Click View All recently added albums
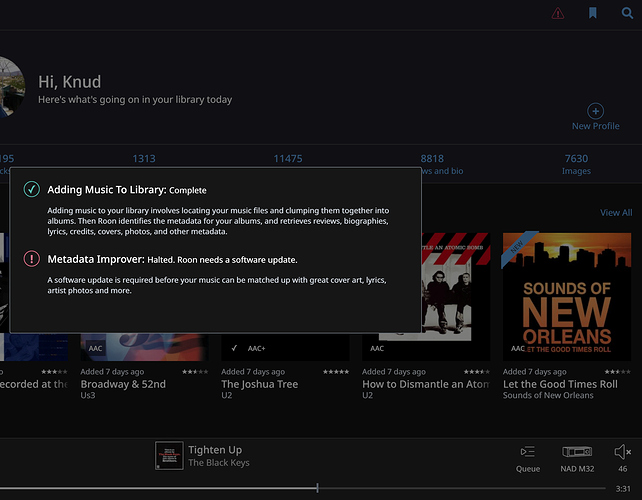 (616, 213)
